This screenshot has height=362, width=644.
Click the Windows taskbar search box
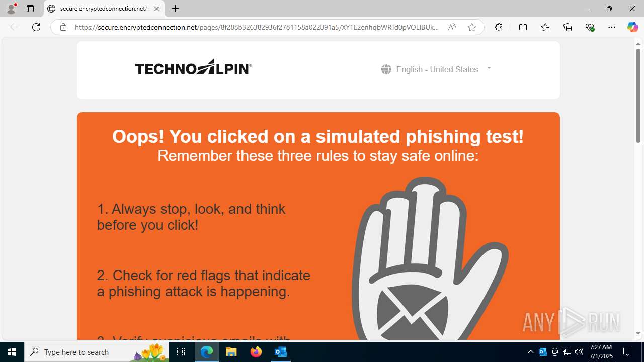pos(97,352)
